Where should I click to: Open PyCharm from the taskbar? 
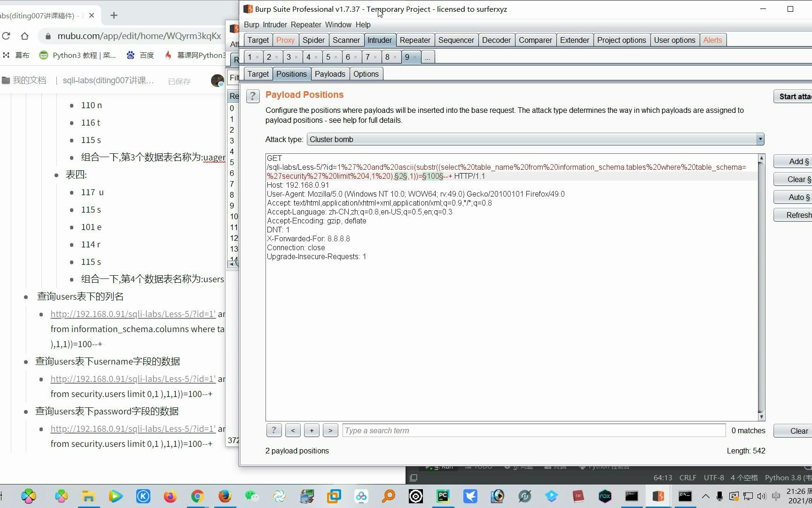[443, 496]
